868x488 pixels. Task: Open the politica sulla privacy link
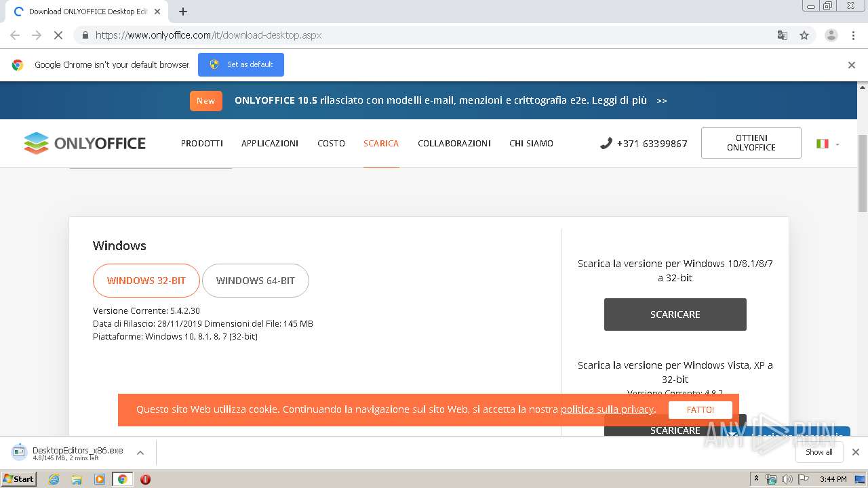point(607,409)
